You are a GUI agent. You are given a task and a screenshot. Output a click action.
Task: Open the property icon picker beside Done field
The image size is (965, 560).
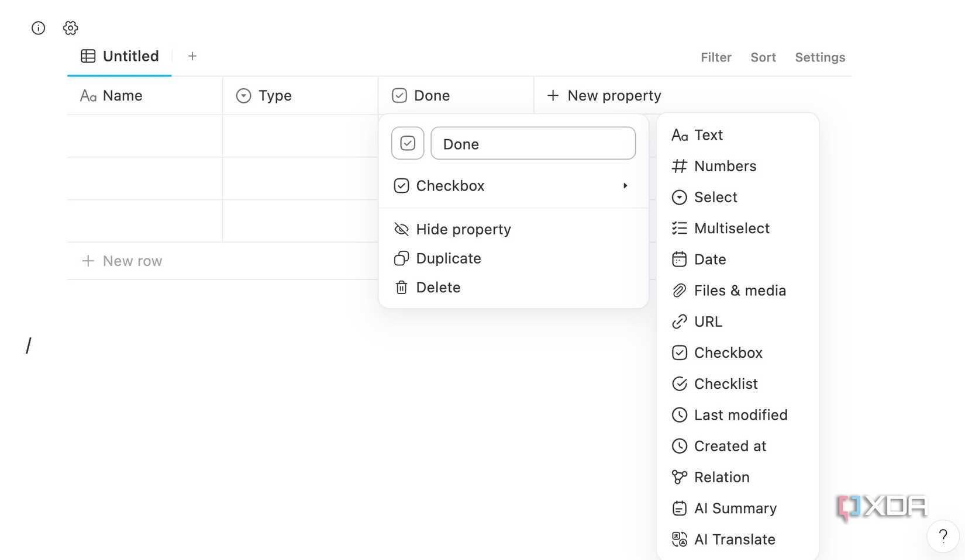tap(408, 143)
